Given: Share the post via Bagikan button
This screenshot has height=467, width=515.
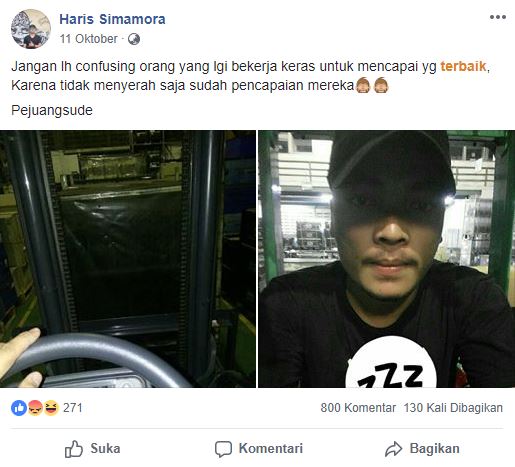Looking at the screenshot, I should [x=422, y=449].
